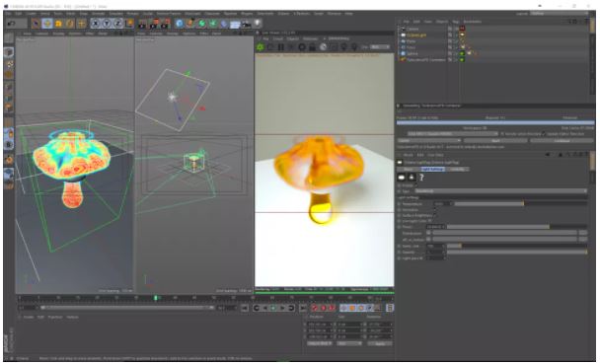Toggle the Normalize checkbox
600x364 pixels.
[x=435, y=209]
